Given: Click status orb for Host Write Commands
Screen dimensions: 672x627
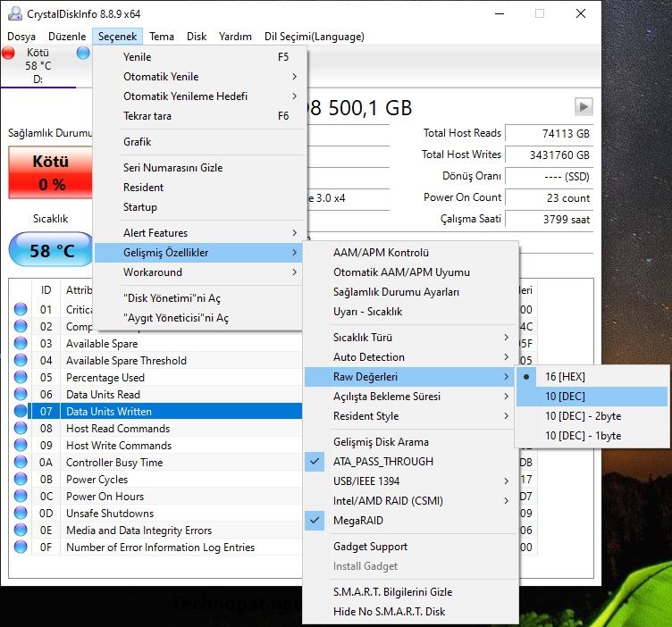Looking at the screenshot, I should [x=21, y=445].
